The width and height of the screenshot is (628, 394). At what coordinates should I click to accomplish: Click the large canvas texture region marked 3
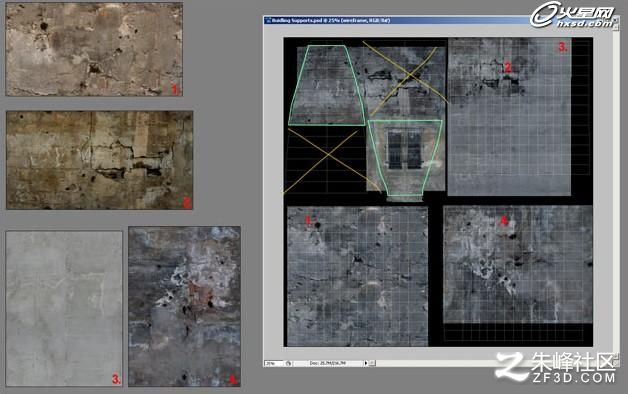pos(509,117)
